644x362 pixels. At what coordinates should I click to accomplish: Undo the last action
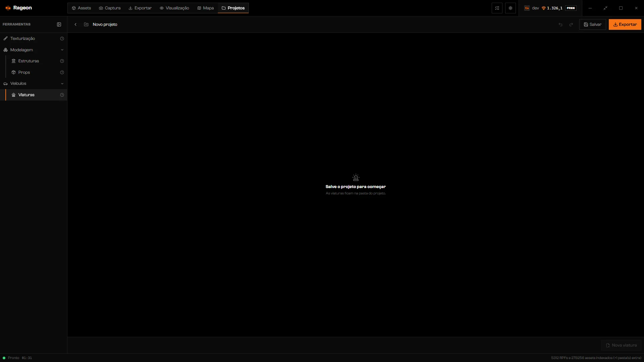(x=560, y=24)
